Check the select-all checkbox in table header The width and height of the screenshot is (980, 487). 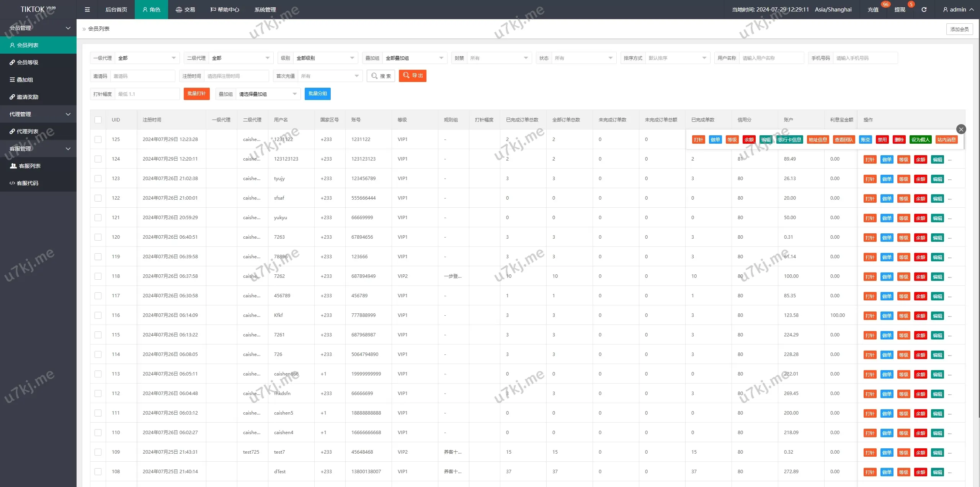tap(98, 120)
